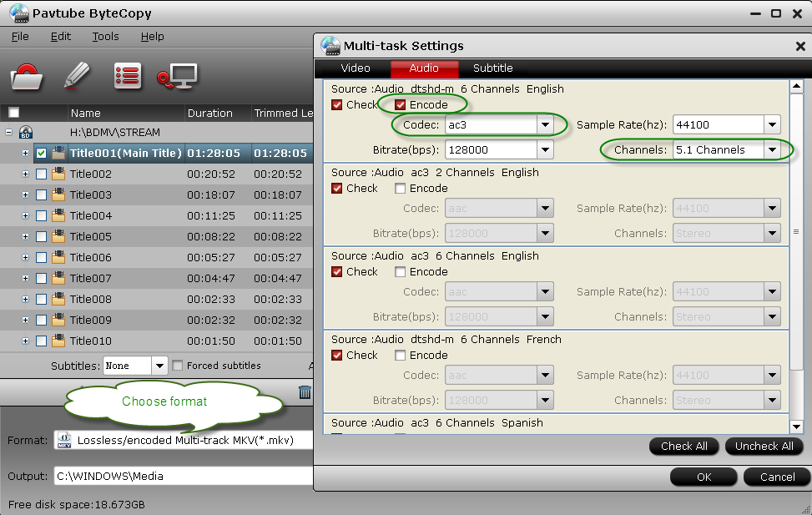Toggle the select-all header checkbox
The width and height of the screenshot is (812, 515).
coord(14,113)
